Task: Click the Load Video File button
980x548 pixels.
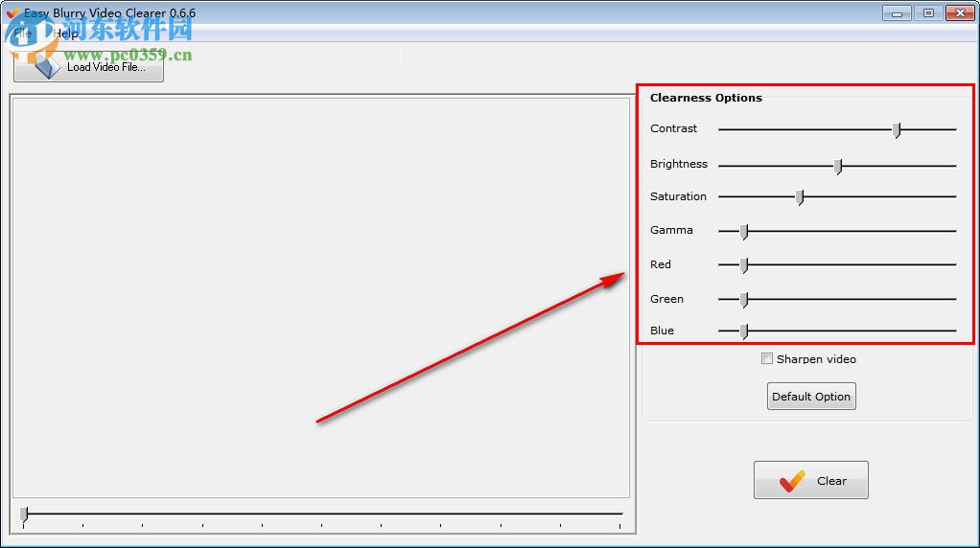Action: (89, 67)
